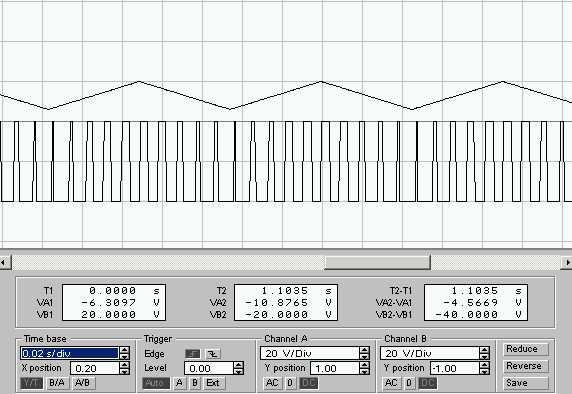Screen dimensions: 572x394
Task: Click the Time base s/div stepper arrows
Action: [x=124, y=353]
